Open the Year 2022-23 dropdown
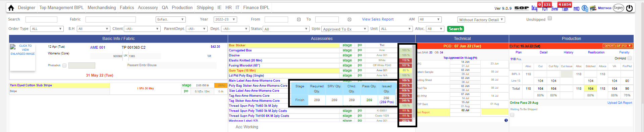The width and height of the screenshot is (644, 132). tap(225, 19)
